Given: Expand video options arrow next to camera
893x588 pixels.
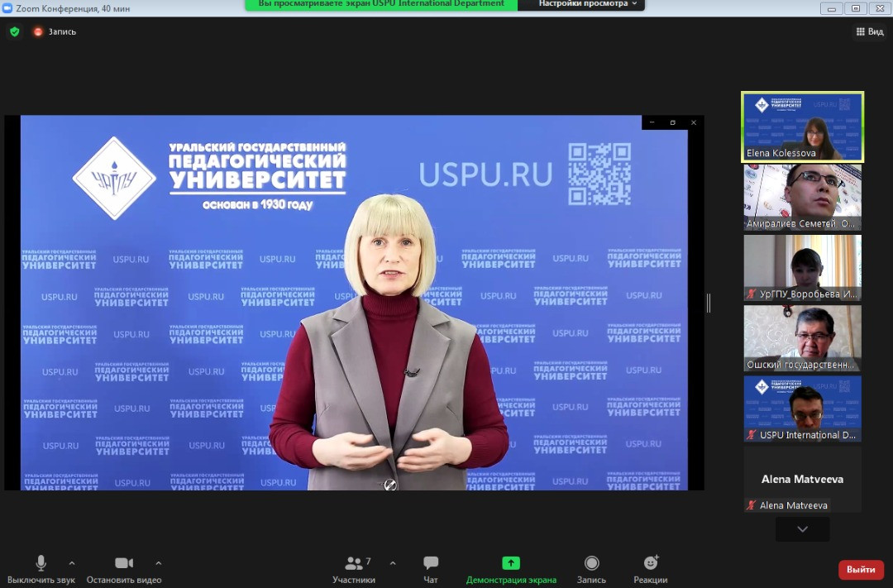Looking at the screenshot, I should pos(159,563).
